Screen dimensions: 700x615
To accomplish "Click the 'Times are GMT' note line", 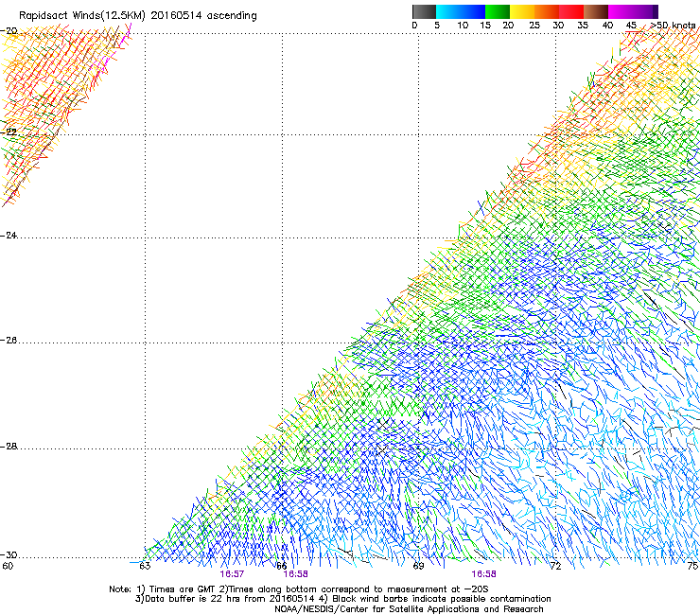I will point(299,589).
